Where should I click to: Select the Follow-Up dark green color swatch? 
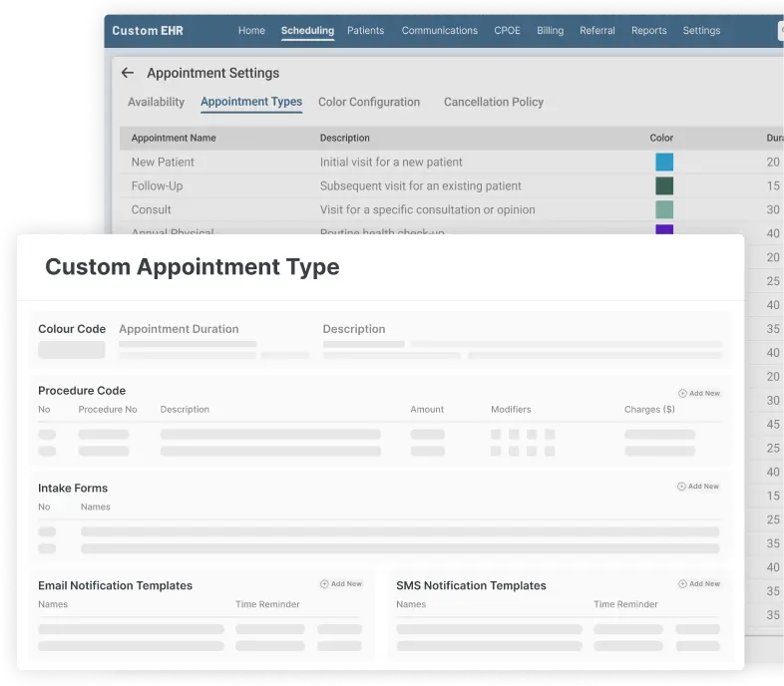[x=664, y=185]
